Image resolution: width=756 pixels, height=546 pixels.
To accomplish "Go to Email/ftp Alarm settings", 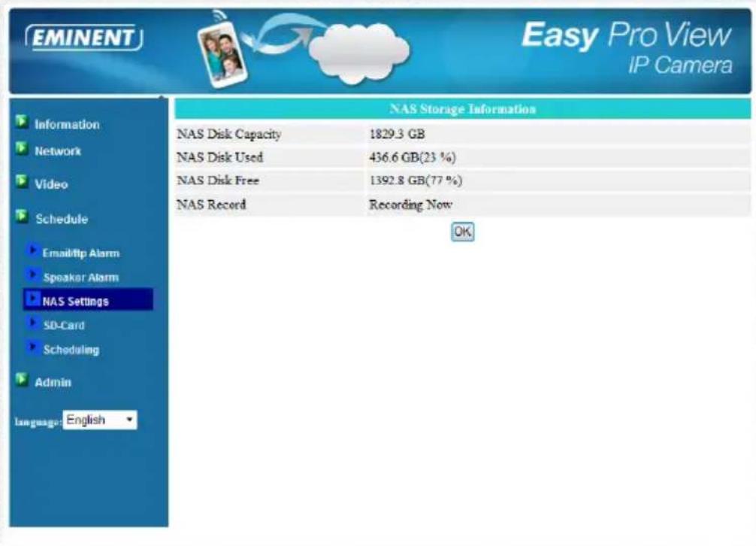I will (x=81, y=253).
